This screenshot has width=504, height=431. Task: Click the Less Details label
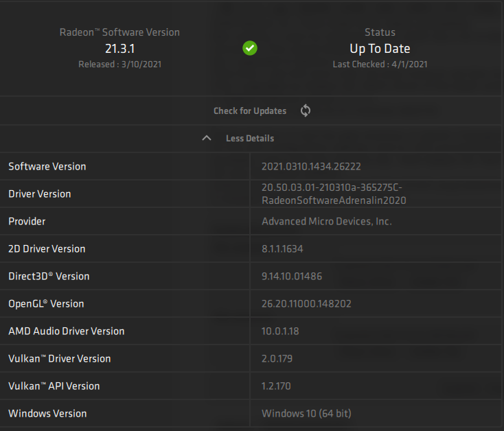(x=250, y=139)
